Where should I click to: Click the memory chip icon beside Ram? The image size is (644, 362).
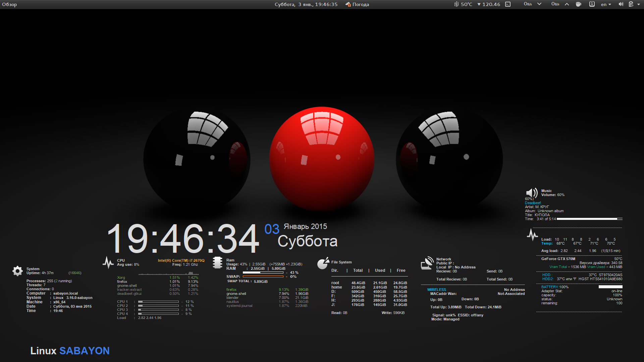[218, 263]
